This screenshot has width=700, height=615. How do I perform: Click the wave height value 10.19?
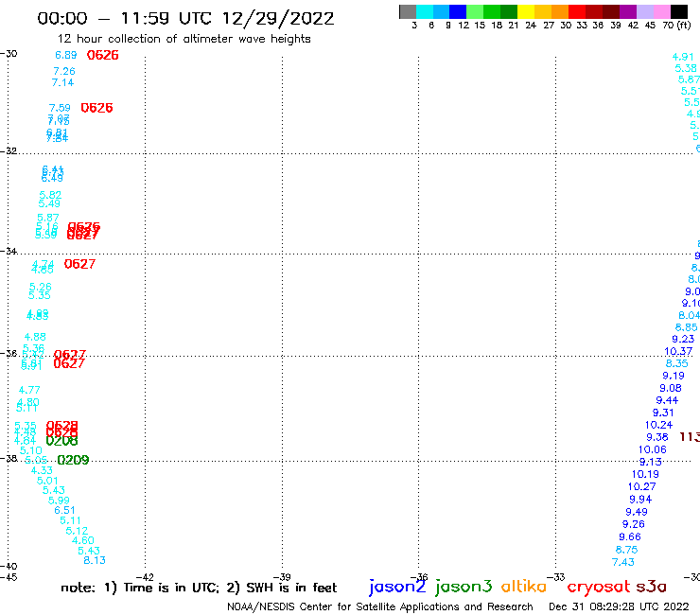coord(645,474)
